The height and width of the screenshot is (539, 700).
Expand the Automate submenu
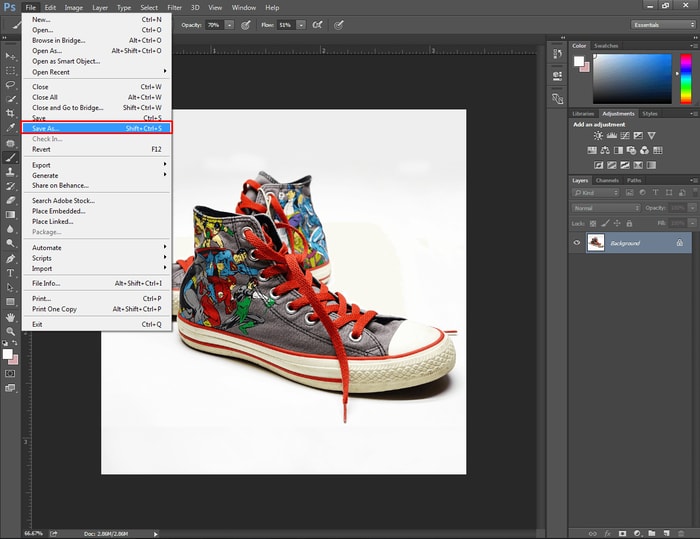pos(96,247)
